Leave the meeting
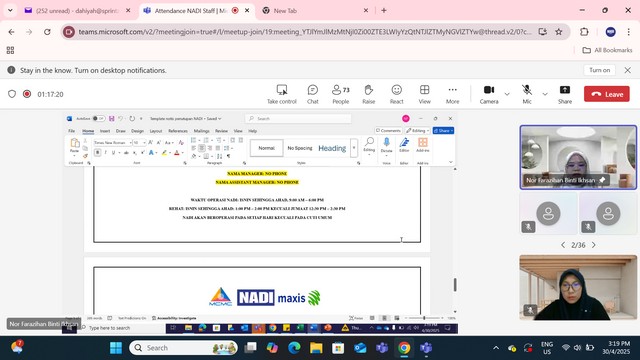This screenshot has width=640, height=360. pos(607,94)
